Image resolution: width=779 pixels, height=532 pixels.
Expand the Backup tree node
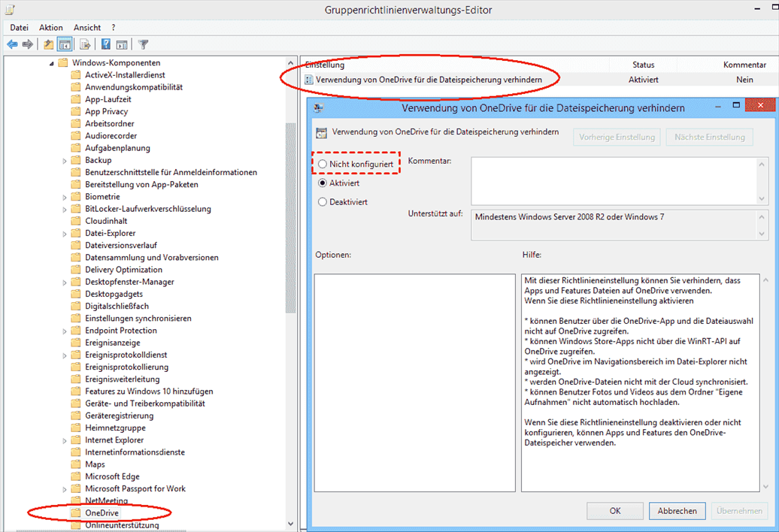click(x=64, y=161)
